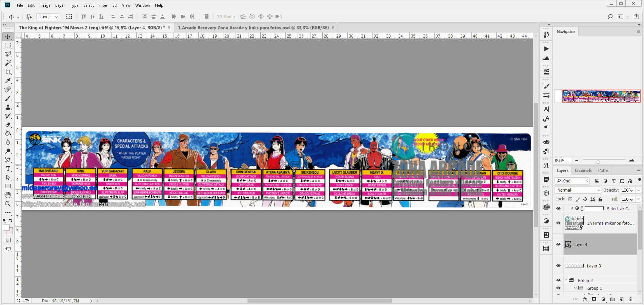Click the foreground color swatch
This screenshot has width=644, height=305.
tap(6, 227)
